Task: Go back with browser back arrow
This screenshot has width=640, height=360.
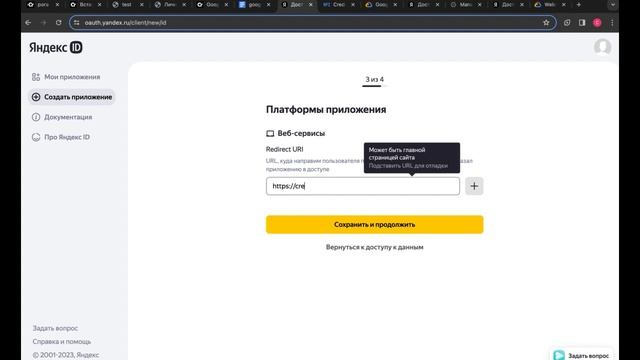Action: click(x=28, y=23)
